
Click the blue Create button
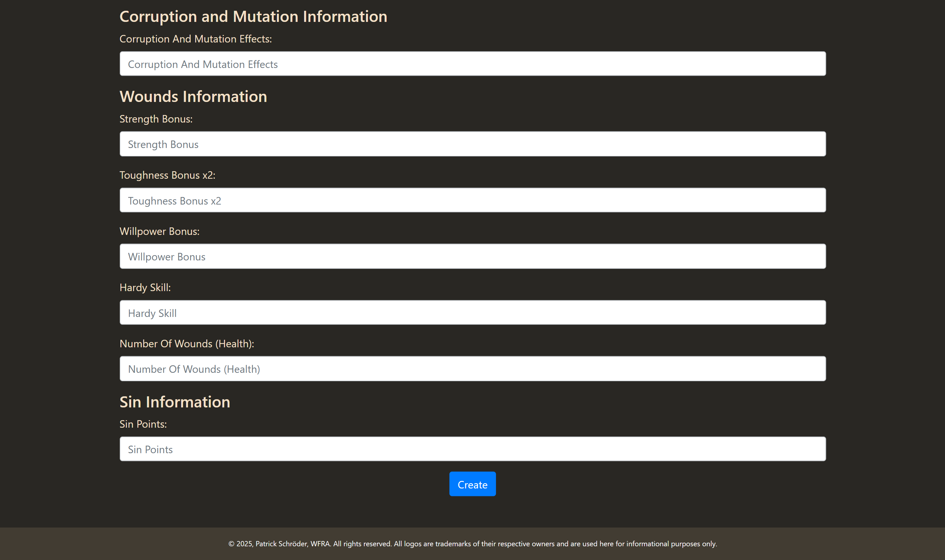coord(472,484)
